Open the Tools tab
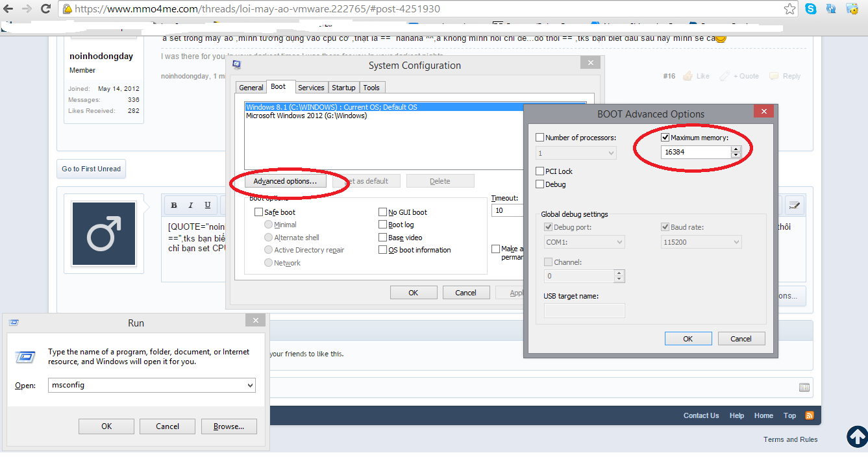 pos(371,88)
